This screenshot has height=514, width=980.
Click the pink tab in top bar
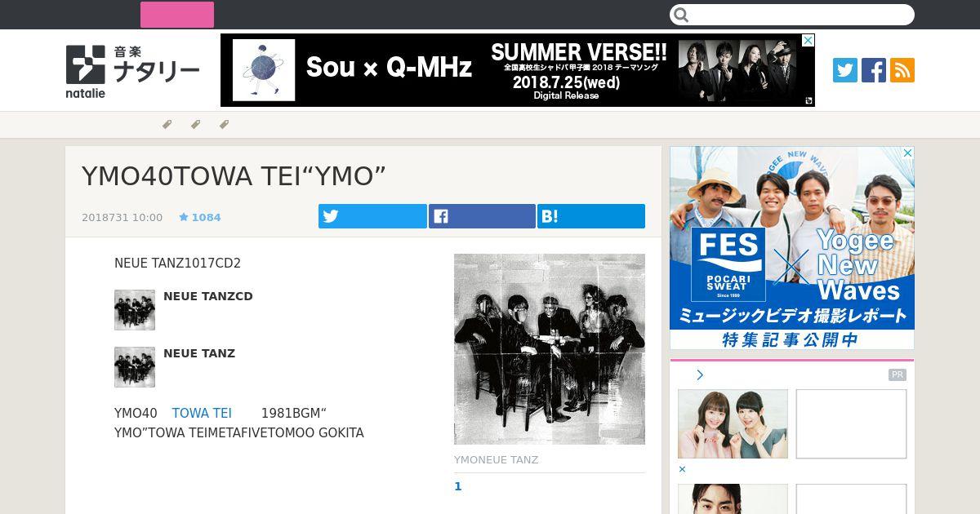(177, 15)
